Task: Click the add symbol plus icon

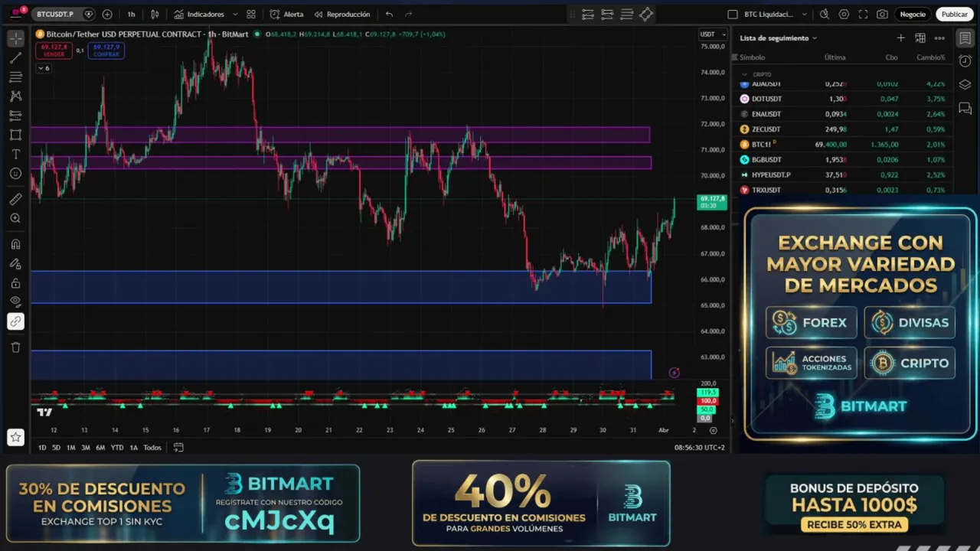Action: (107, 14)
